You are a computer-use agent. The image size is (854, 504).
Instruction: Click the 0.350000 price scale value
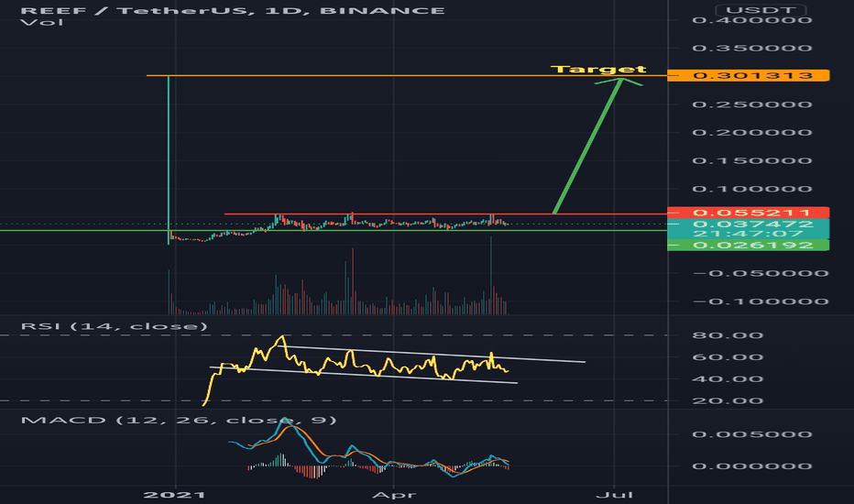[752, 48]
